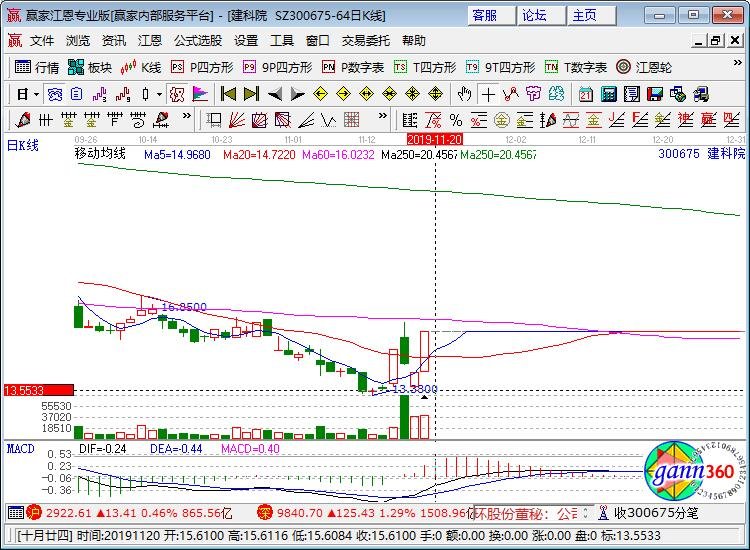The height and width of the screenshot is (550, 750).
Task: Click the floppy disk save icon
Action: click(x=655, y=94)
